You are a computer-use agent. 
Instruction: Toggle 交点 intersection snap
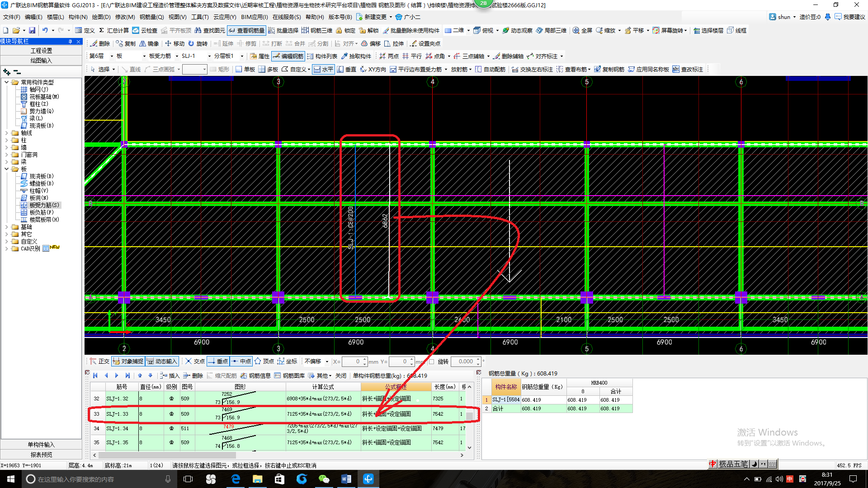point(195,361)
